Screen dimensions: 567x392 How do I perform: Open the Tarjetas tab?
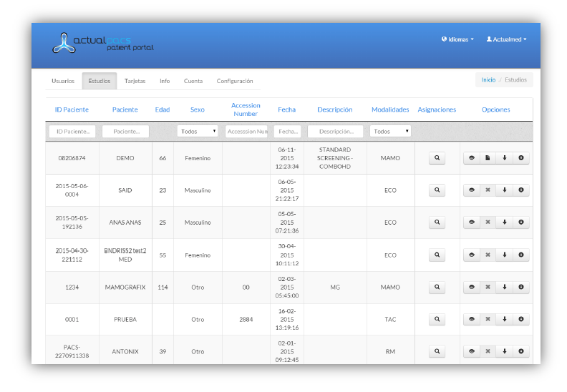(135, 81)
